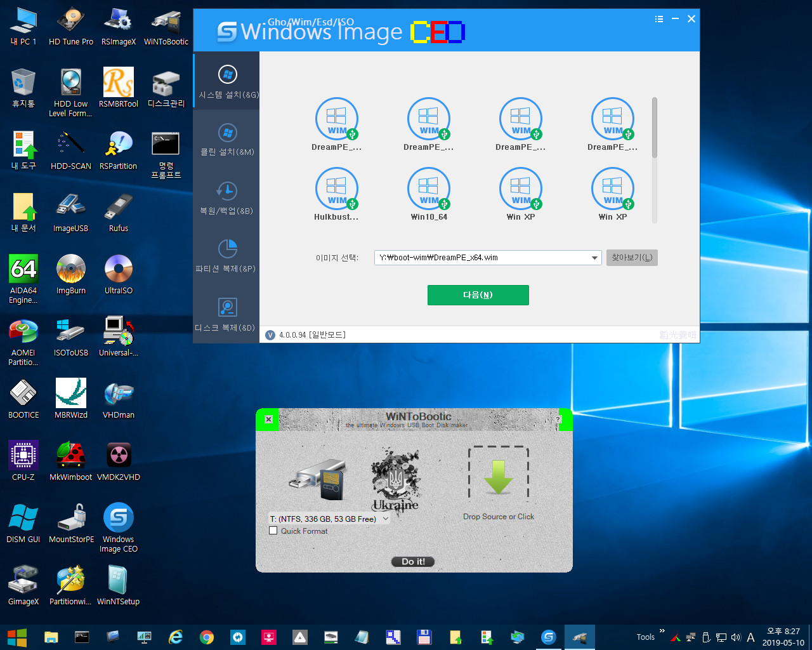Click the help question mark in WiNToBootic
This screenshot has width=812, height=650.
558,419
